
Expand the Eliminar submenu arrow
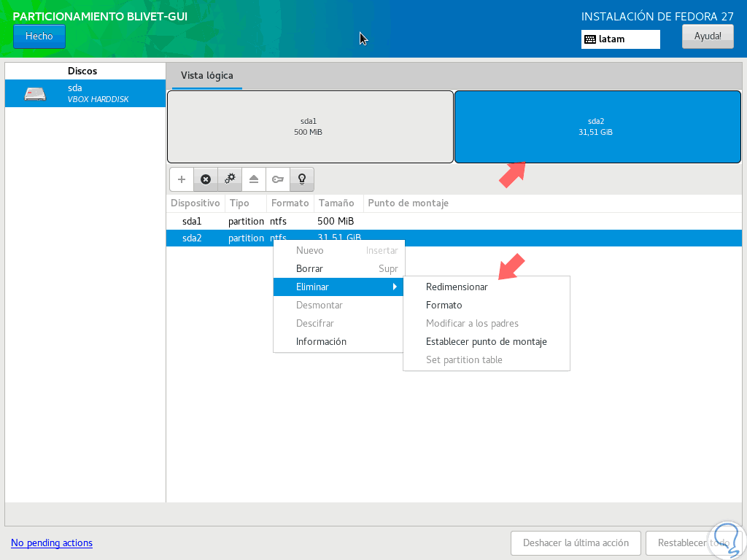click(x=395, y=287)
